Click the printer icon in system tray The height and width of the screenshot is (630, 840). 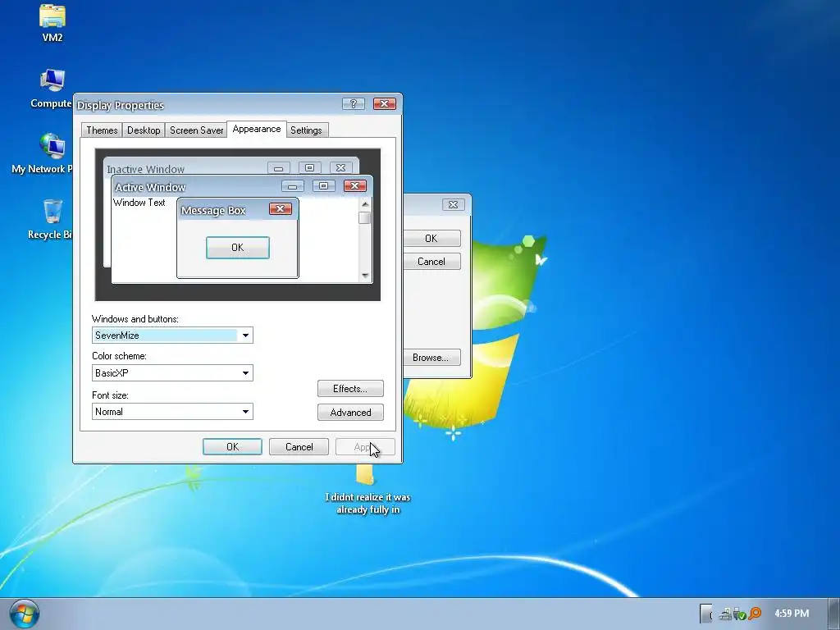pyautogui.click(x=725, y=614)
